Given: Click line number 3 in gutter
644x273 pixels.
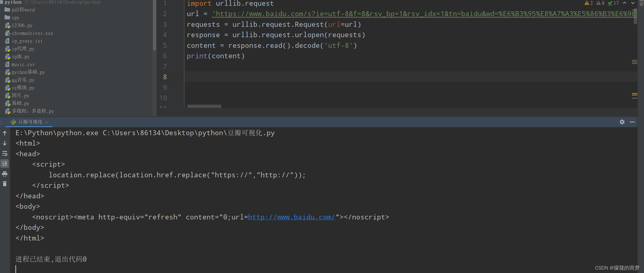Looking at the screenshot, I should (165, 24).
